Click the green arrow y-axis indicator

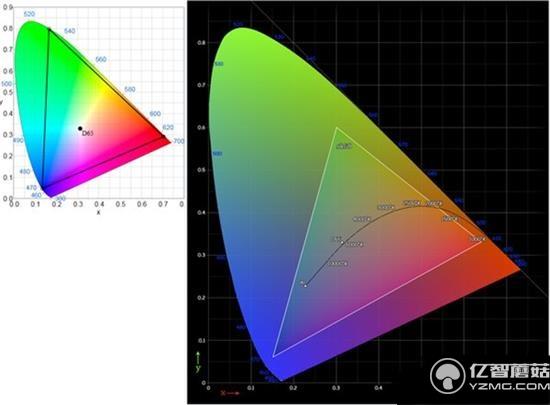pos(198,361)
